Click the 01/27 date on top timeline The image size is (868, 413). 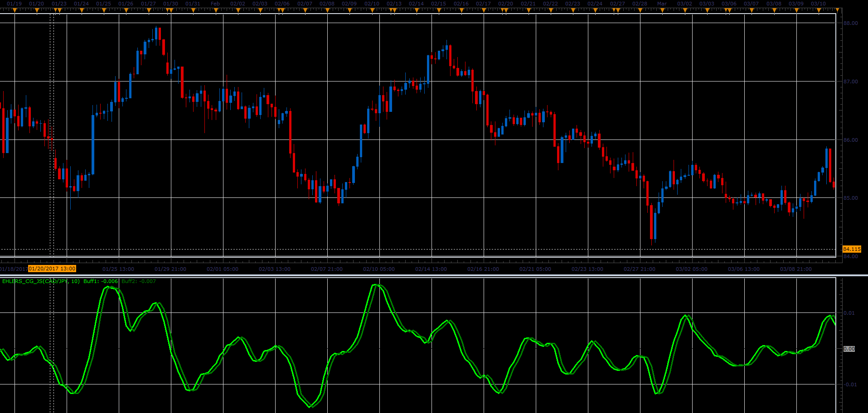[148, 4]
